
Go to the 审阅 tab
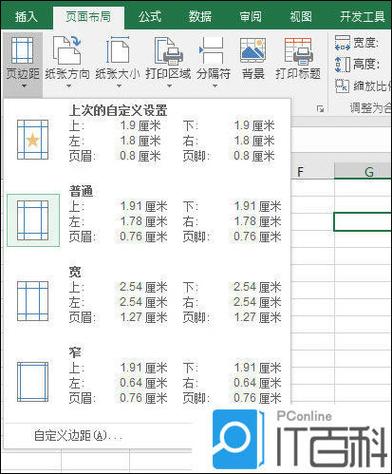tap(250, 17)
